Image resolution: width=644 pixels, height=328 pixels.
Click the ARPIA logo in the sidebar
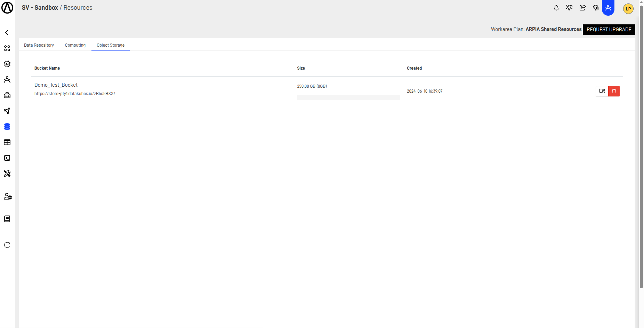point(7,8)
